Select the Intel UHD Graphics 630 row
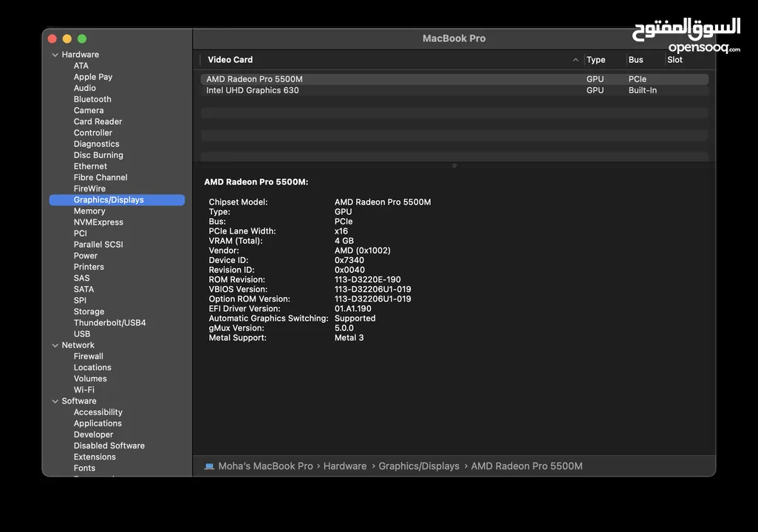The height and width of the screenshot is (532, 758). tap(454, 90)
